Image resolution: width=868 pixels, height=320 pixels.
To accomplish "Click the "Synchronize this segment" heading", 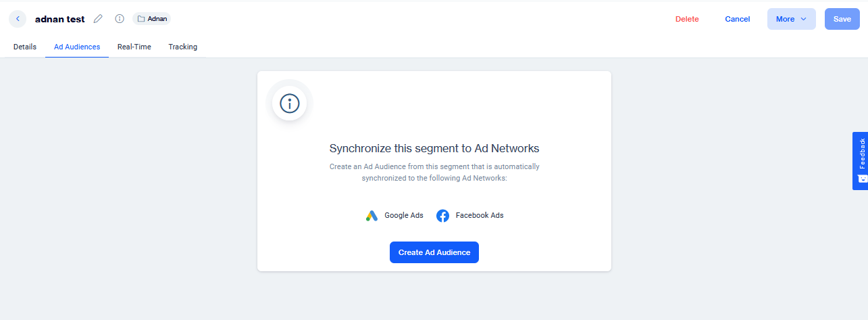I will [x=434, y=148].
